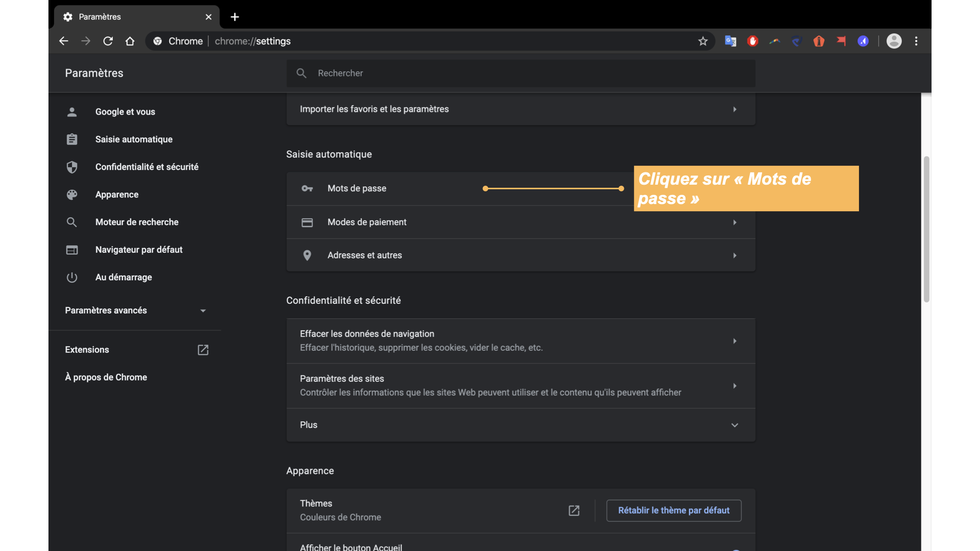Open Thèmes Couleurs de Chrome row
The width and height of the screenshot is (980, 551).
(x=521, y=511)
